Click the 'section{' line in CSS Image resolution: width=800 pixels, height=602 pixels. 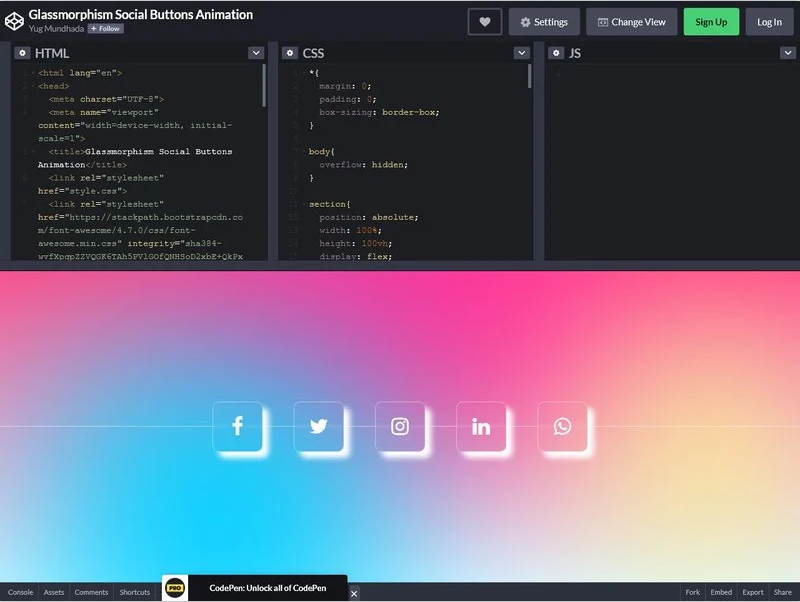[x=329, y=204]
